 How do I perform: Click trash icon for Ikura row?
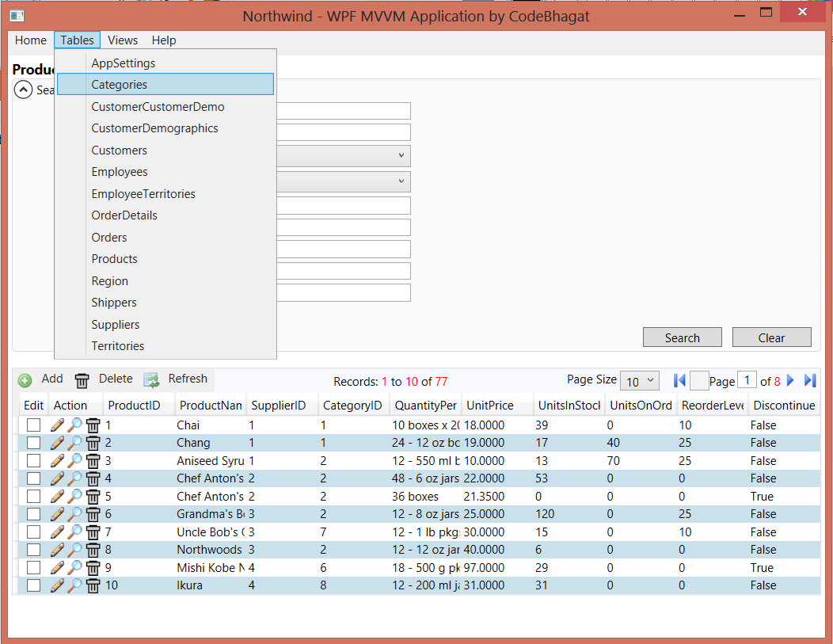(x=93, y=585)
